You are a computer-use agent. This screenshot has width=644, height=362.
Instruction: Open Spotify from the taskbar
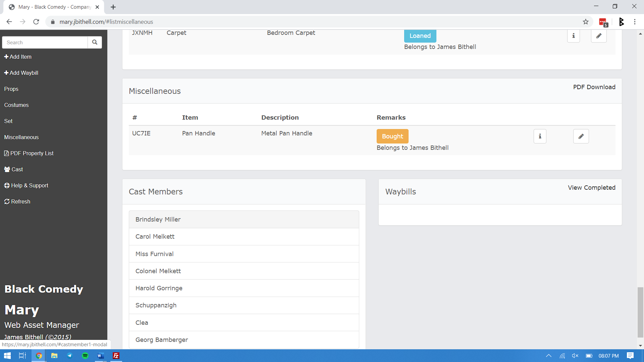pyautogui.click(x=85, y=356)
